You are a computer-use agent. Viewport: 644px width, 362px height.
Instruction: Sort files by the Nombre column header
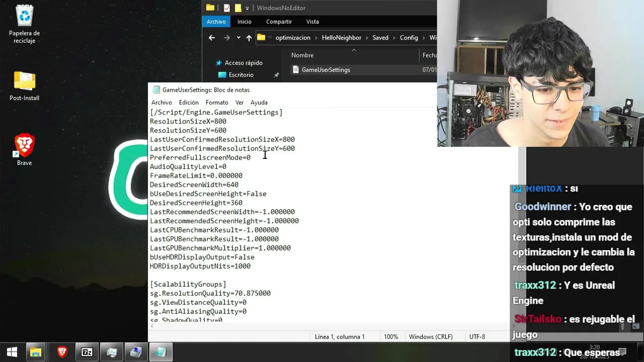(x=302, y=55)
